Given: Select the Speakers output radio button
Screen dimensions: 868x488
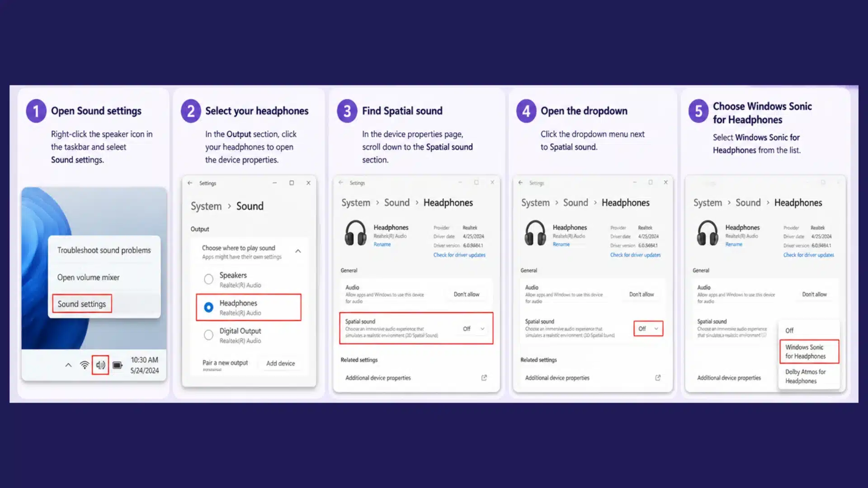Looking at the screenshot, I should pos(208,279).
